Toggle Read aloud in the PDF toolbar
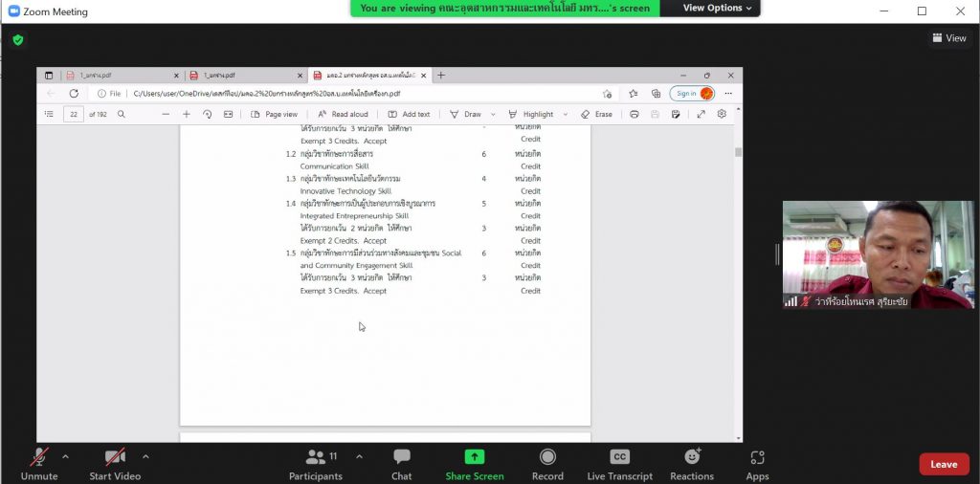Viewport: 980px width, 484px height. click(x=343, y=114)
